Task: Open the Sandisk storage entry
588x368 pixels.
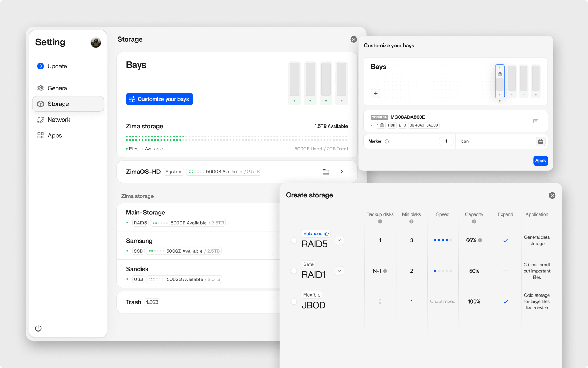Action: pyautogui.click(x=198, y=274)
